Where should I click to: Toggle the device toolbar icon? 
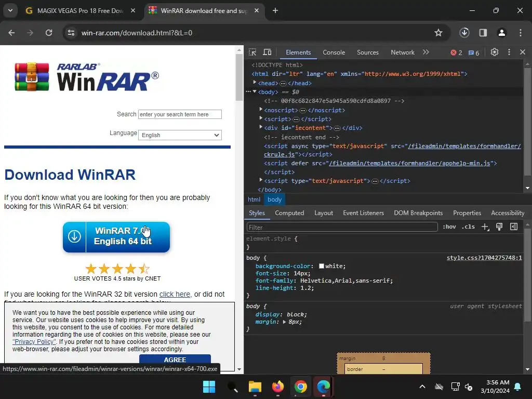268,52
